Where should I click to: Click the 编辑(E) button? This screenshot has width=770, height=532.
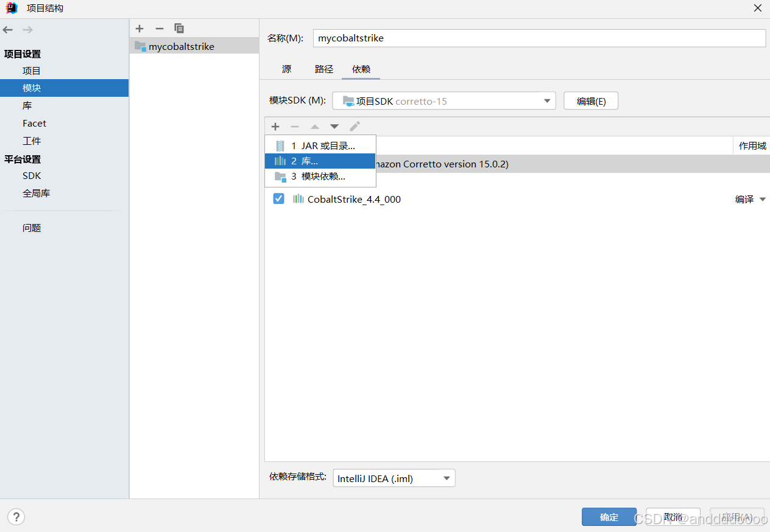pos(591,101)
